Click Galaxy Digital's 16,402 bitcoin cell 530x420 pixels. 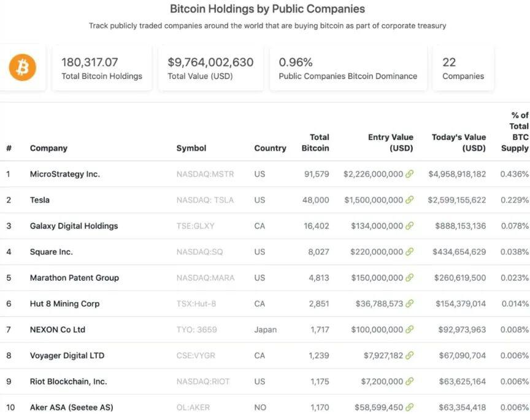point(317,226)
